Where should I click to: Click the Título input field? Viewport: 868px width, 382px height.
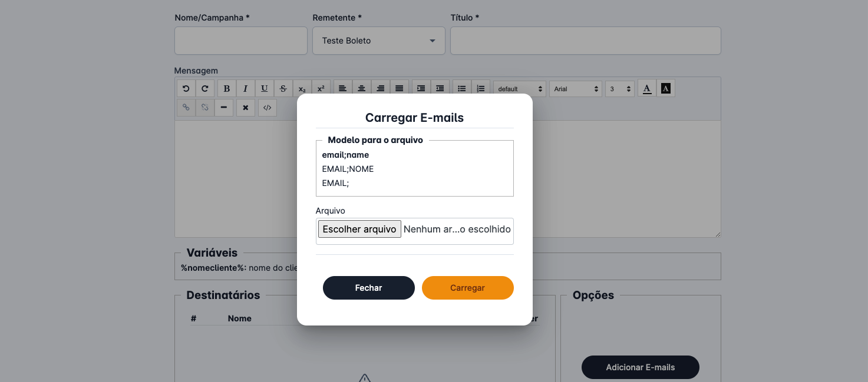click(x=585, y=41)
